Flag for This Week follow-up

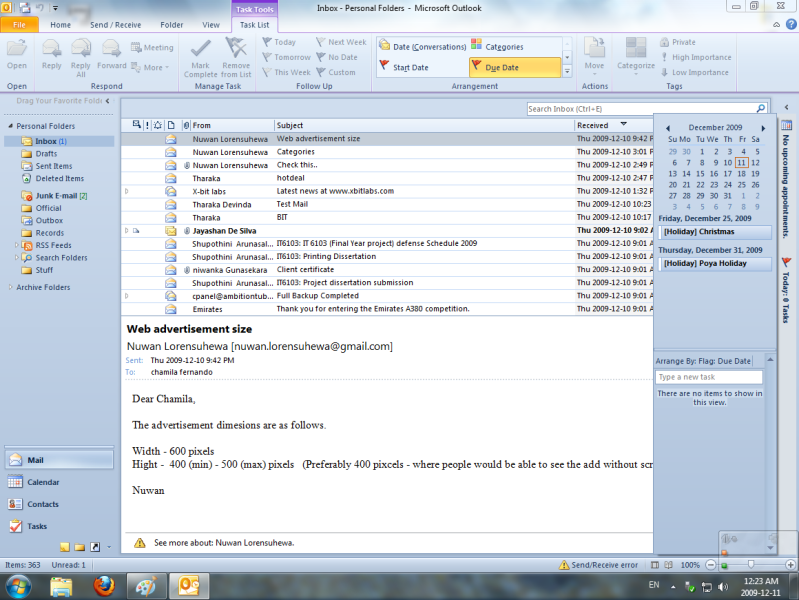[286, 72]
